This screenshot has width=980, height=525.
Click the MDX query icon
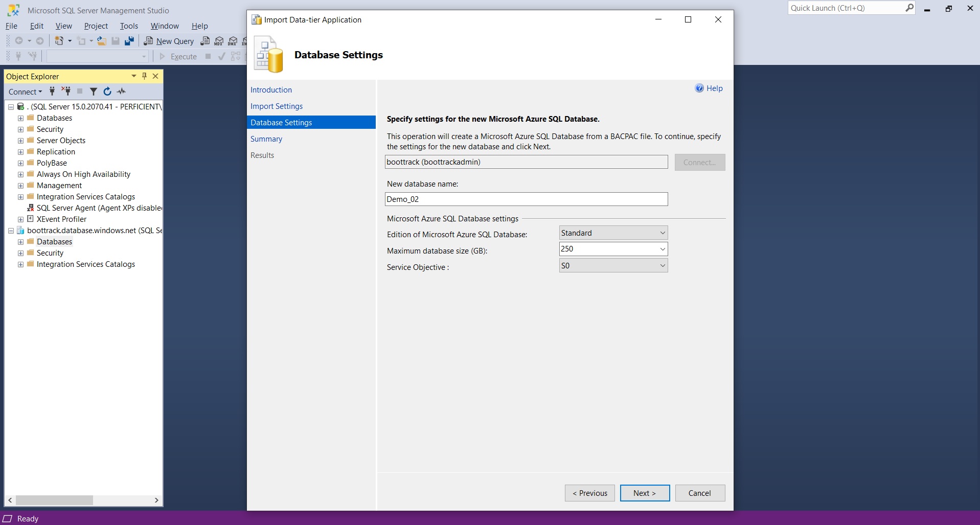[x=219, y=41]
